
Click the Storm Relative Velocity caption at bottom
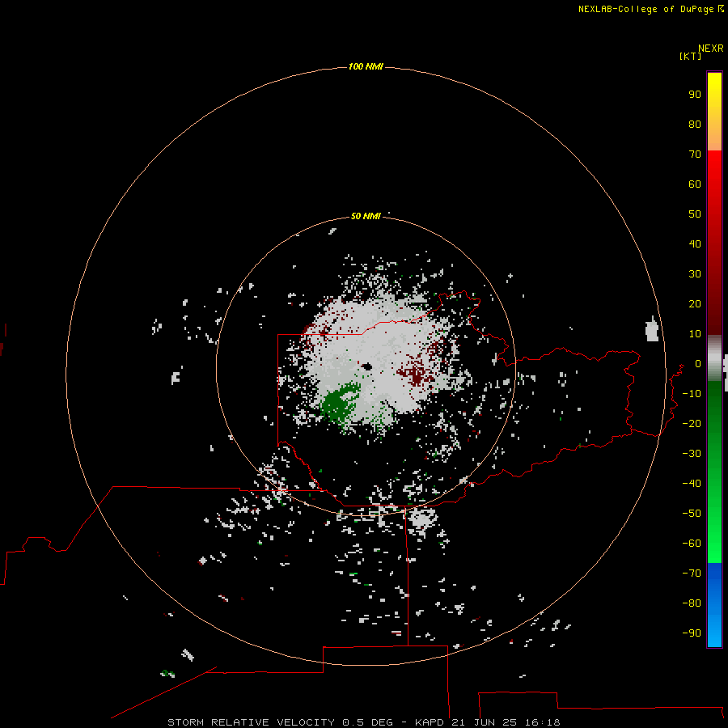(x=364, y=722)
